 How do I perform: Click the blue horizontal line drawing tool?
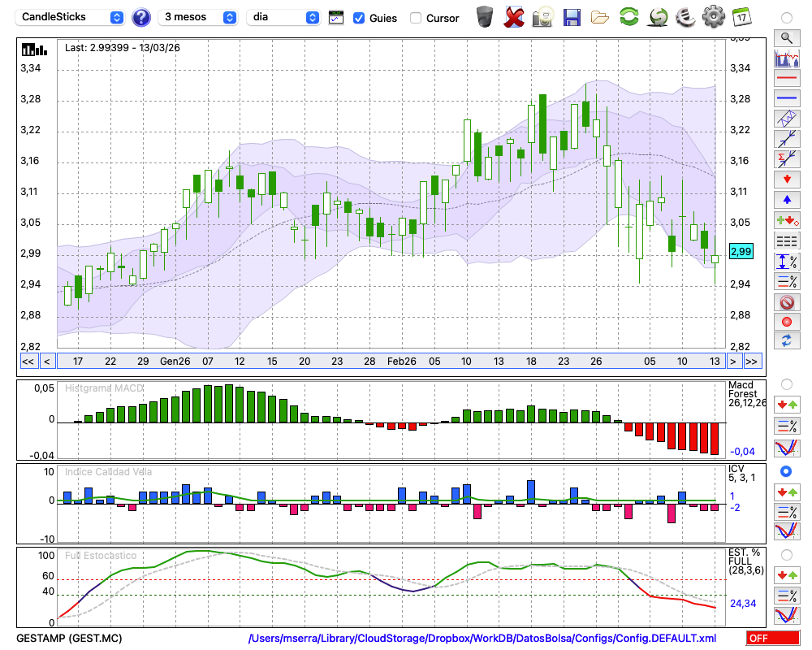[x=786, y=98]
